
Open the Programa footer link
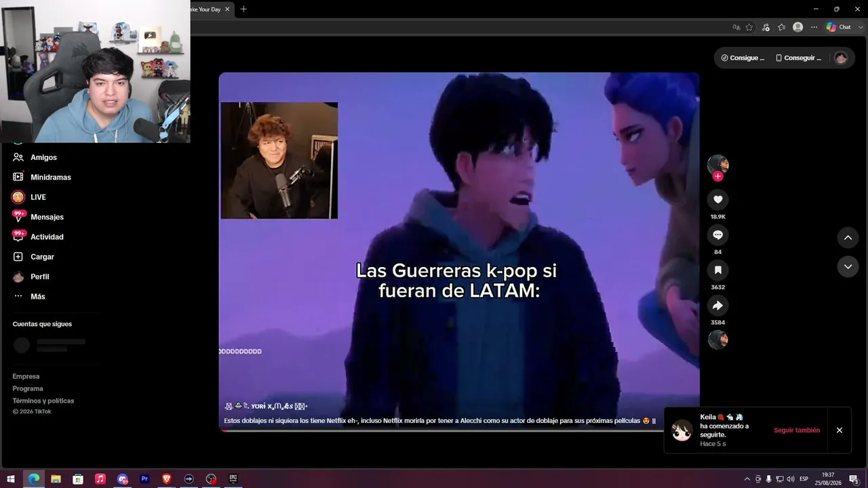[x=28, y=388]
